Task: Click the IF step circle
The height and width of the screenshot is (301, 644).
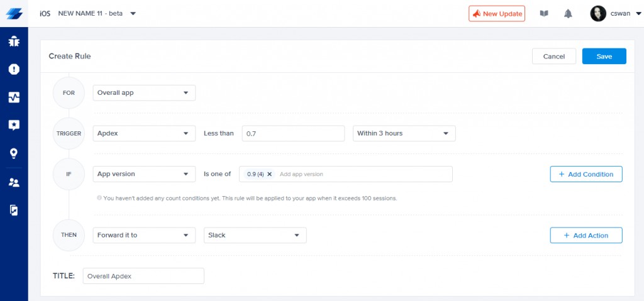Action: pos(69,174)
